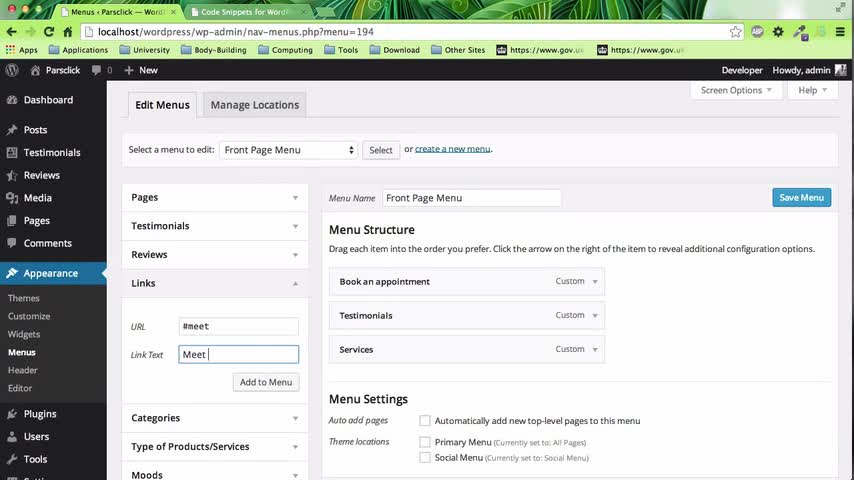The width and height of the screenshot is (854, 480).
Task: Click the WordPress logo icon in admin bar
Action: point(12,70)
